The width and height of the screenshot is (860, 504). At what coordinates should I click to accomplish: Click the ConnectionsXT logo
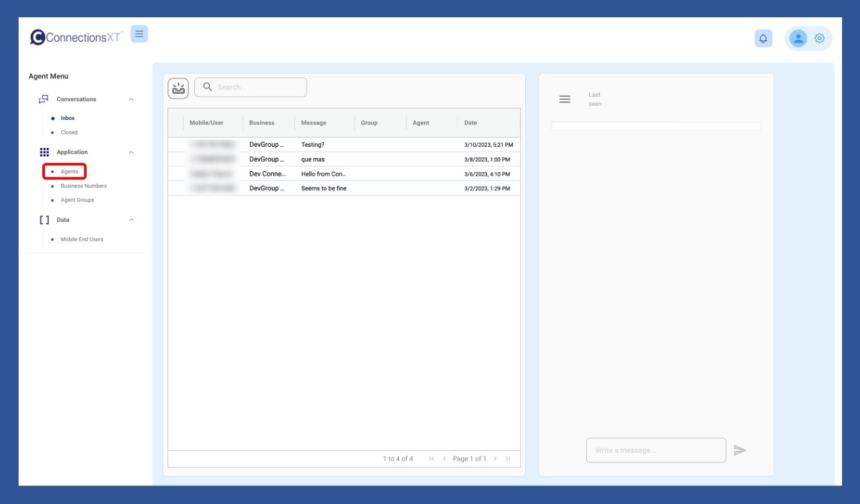pos(76,37)
